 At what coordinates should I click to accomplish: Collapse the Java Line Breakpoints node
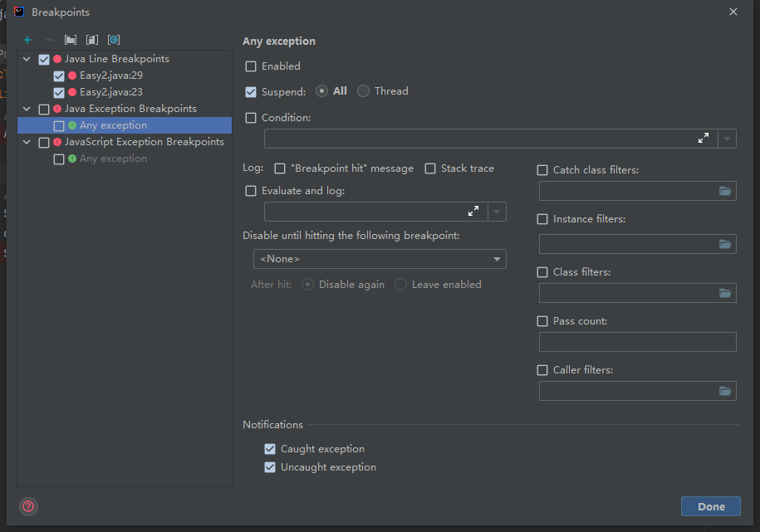[x=27, y=59]
